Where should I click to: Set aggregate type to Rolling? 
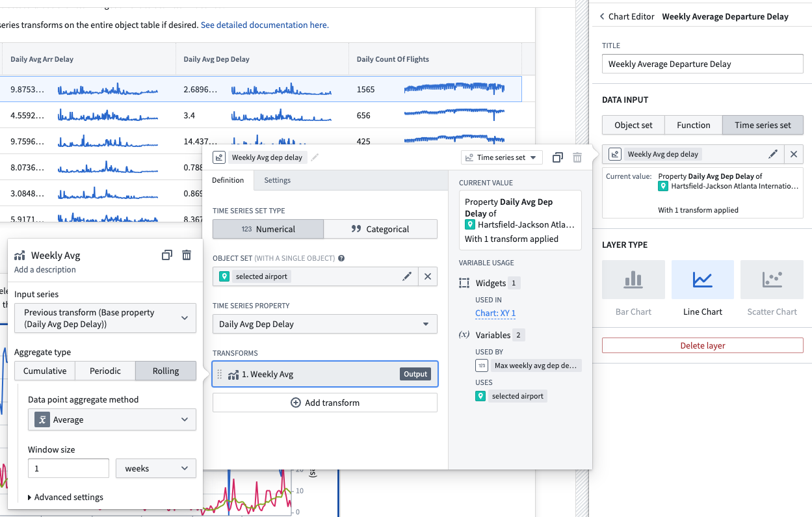tap(166, 371)
